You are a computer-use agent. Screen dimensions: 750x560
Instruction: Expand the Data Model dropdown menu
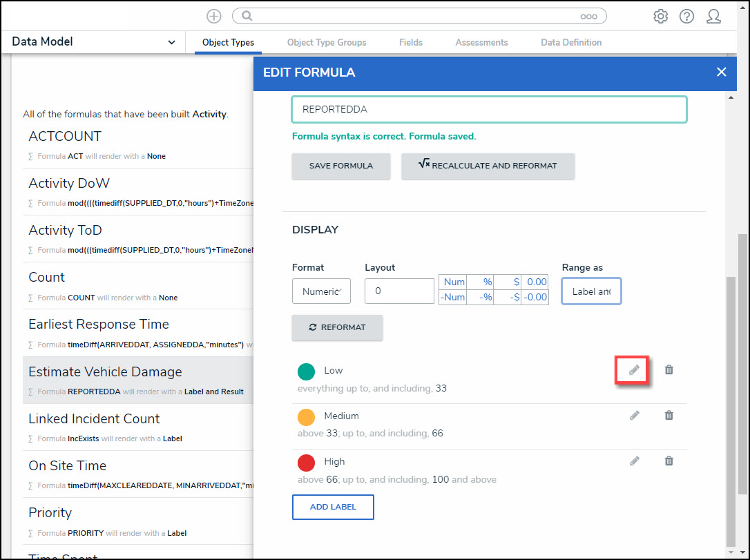[93, 42]
